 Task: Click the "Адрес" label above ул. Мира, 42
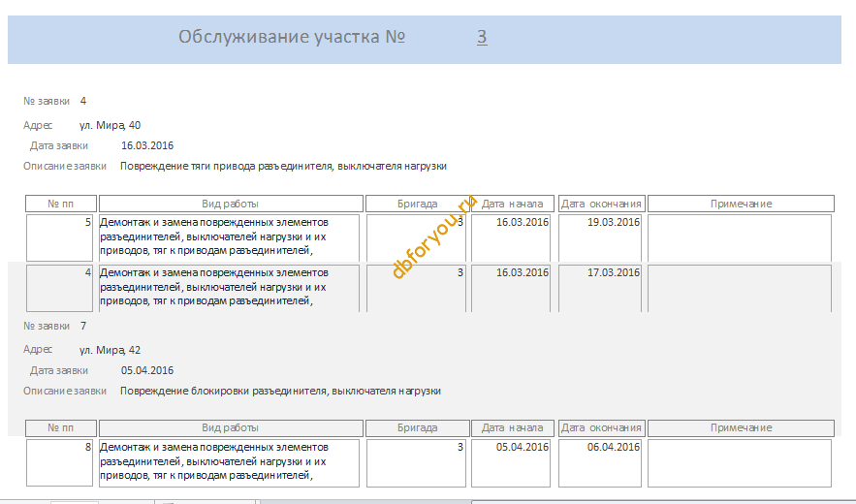38,350
